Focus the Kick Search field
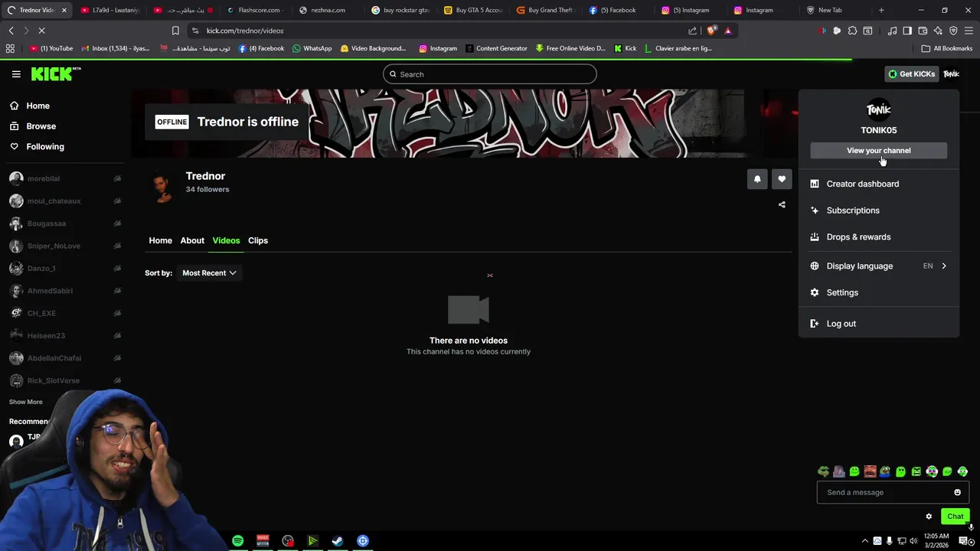980x551 pixels. pos(490,74)
